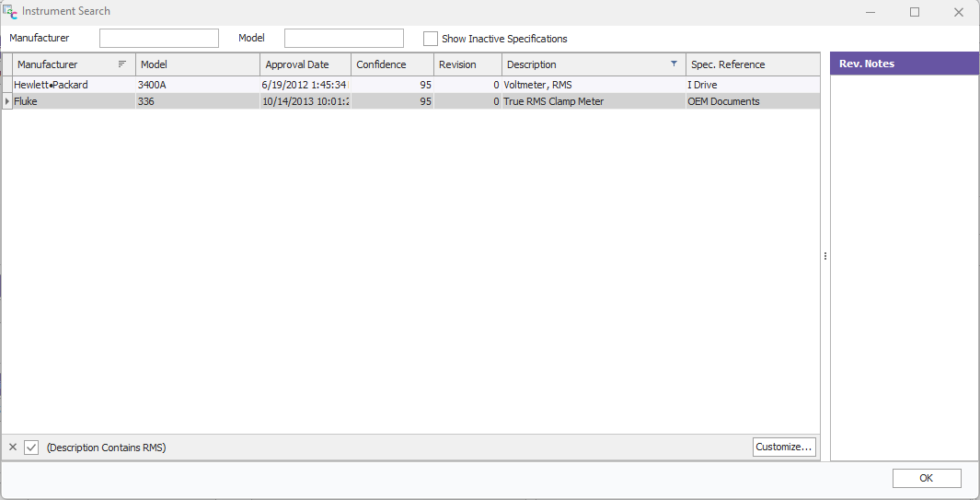Enable Show Inactive Specifications checkbox
Screen dimensions: 980x500
[431, 39]
